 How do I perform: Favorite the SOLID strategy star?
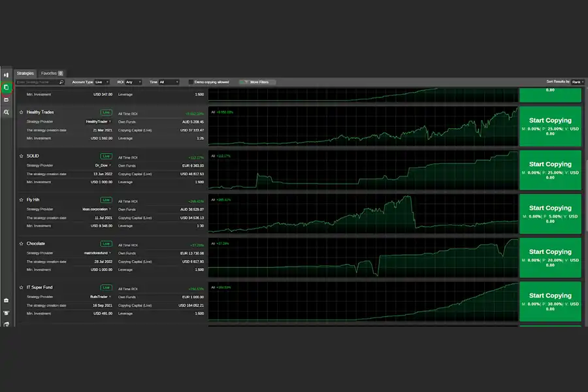click(x=22, y=156)
